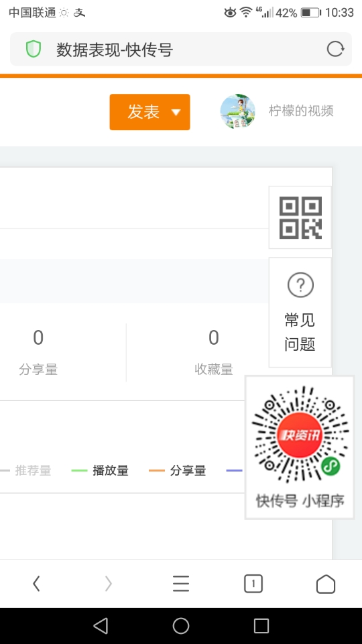362x644 pixels.
Task: Go back with browser back arrow
Action: coord(36,584)
